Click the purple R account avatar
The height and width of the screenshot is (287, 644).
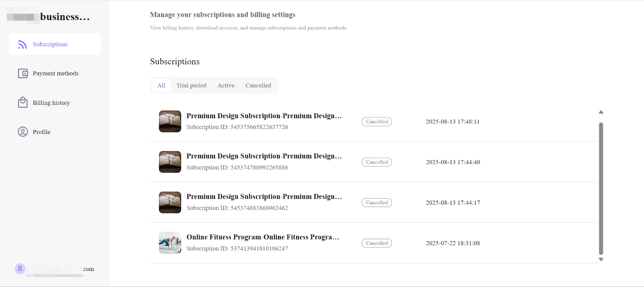(20, 269)
